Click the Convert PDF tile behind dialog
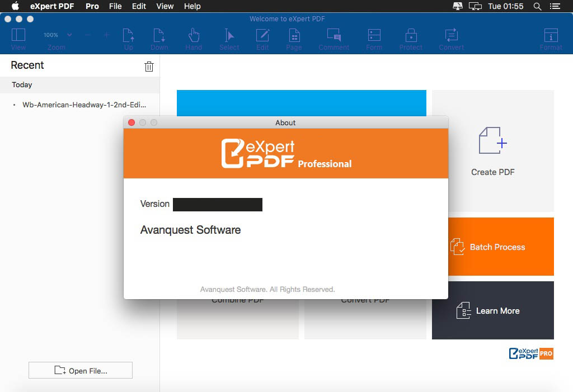Screen dimensions: 573x392 tap(365, 319)
